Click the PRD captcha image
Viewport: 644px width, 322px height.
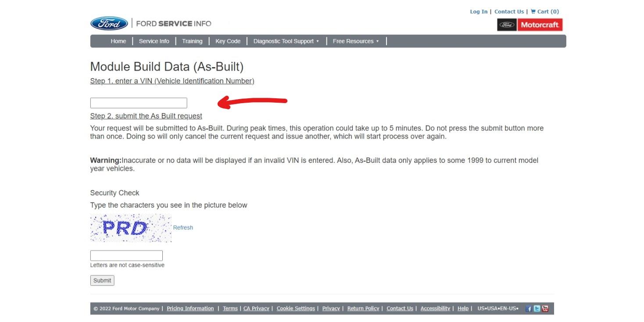point(131,228)
